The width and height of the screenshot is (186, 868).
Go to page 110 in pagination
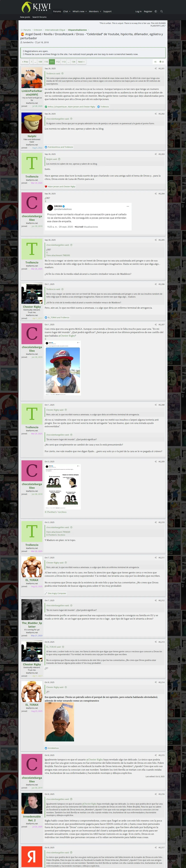46,62
